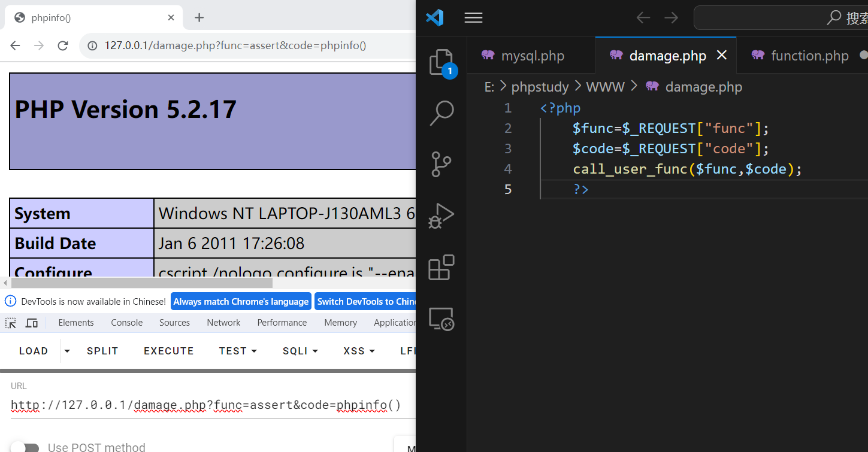
Task: Open the Source Control icon in VS Code
Action: click(x=441, y=164)
